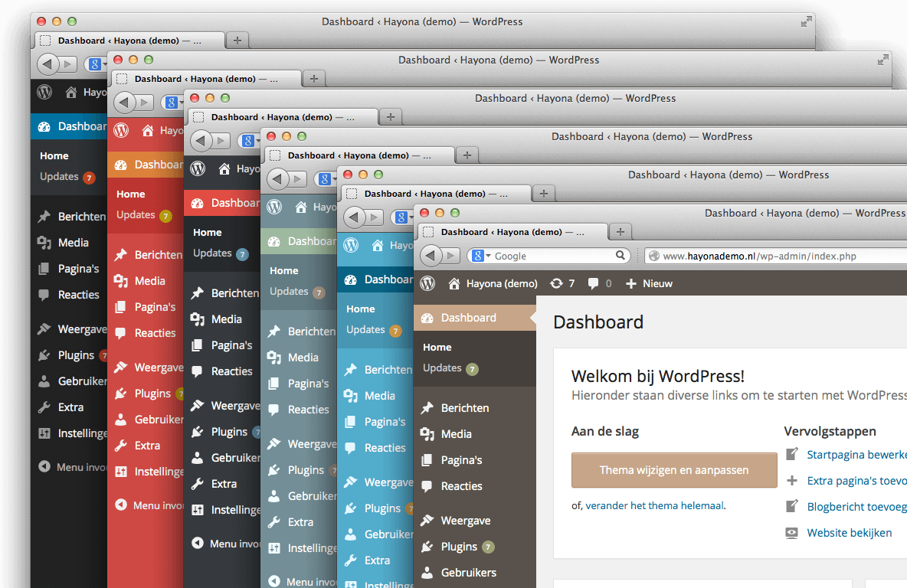Follow the verander het thema helemaal link
This screenshot has height=588, width=907.
pos(654,505)
